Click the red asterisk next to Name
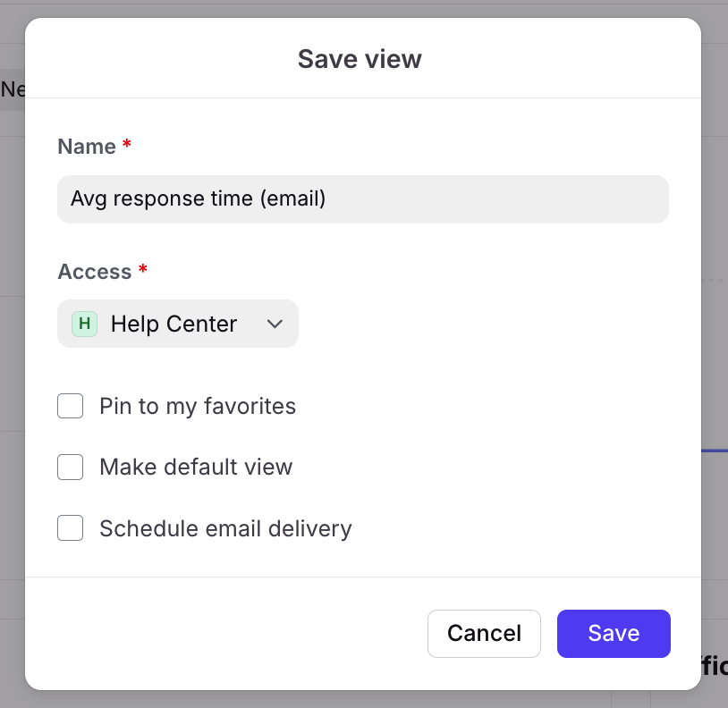This screenshot has height=708, width=728. tap(127, 144)
